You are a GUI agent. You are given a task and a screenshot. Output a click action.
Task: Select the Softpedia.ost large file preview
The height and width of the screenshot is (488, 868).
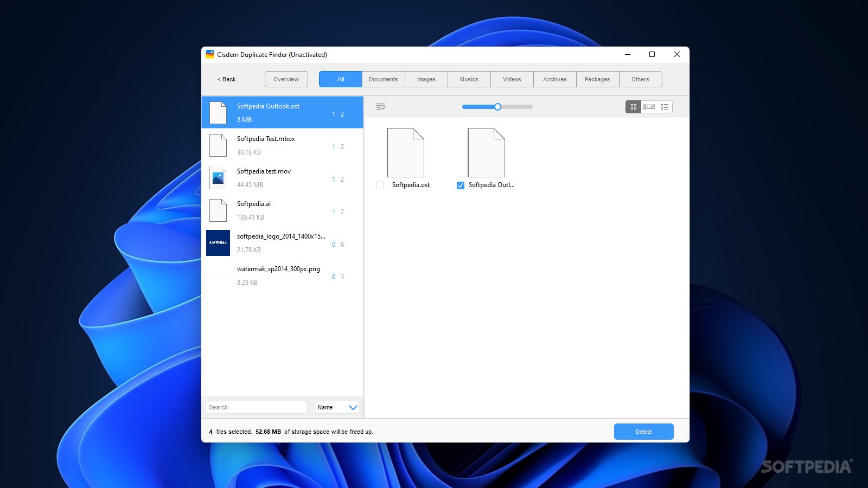pyautogui.click(x=405, y=152)
